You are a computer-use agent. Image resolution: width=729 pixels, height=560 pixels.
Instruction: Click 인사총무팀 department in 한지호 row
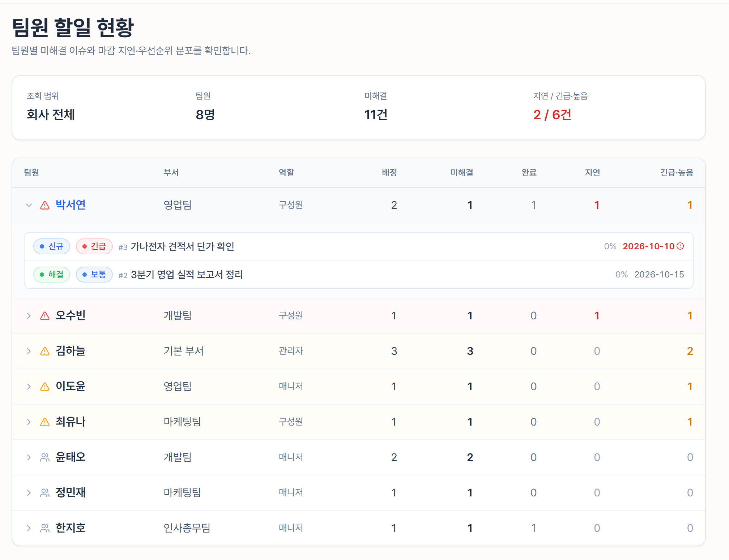coord(187,528)
